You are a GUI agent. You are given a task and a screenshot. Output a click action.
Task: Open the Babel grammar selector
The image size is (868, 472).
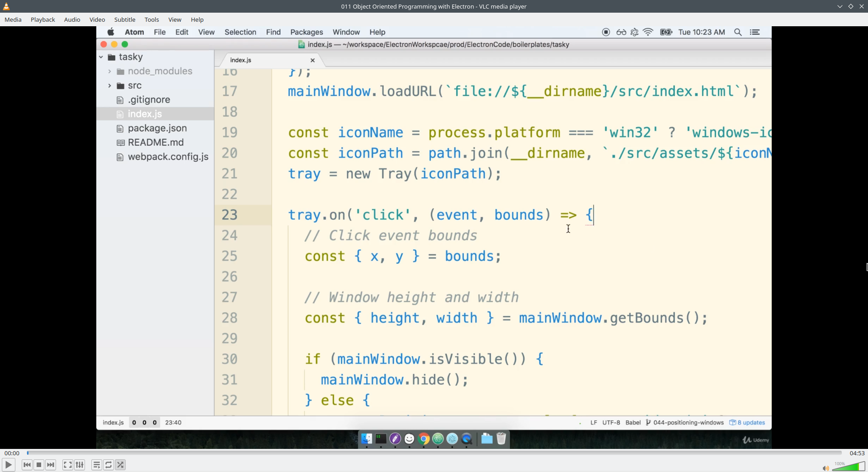pos(633,423)
